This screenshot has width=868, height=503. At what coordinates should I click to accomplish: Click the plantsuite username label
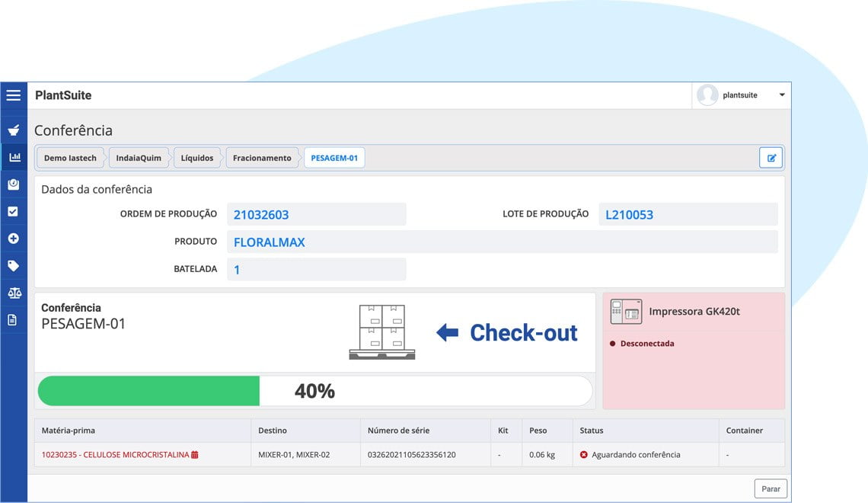(740, 95)
